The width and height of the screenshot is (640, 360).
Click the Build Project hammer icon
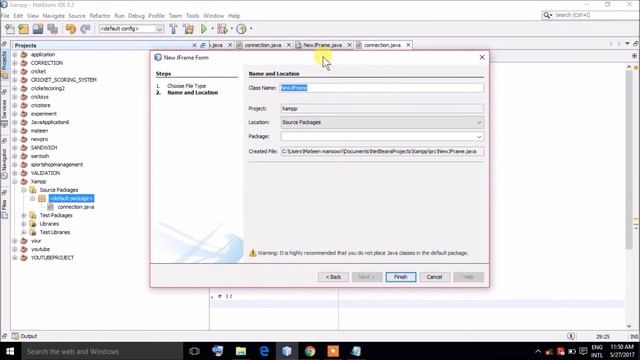tap(173, 29)
